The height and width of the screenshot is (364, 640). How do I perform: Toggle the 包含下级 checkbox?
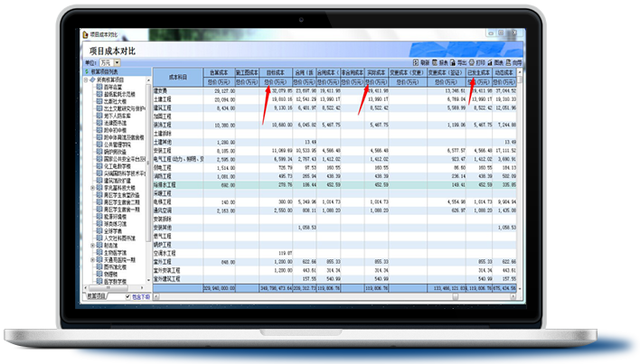click(x=127, y=295)
